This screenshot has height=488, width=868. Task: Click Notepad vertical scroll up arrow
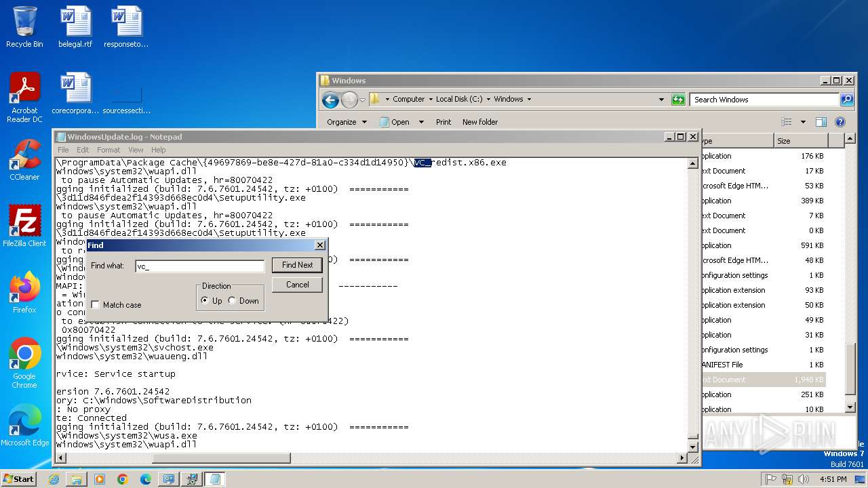click(x=692, y=163)
